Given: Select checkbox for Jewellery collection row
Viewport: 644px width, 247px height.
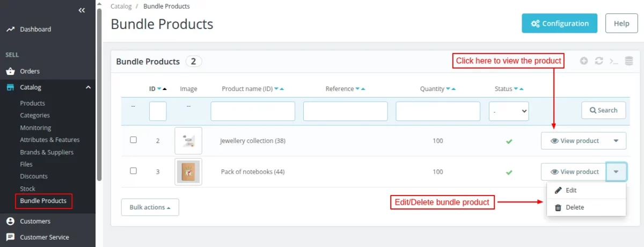Looking at the screenshot, I should [x=134, y=140].
